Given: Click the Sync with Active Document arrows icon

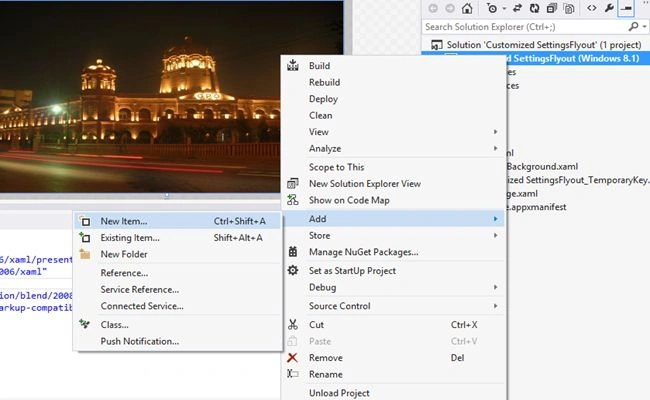Looking at the screenshot, I should [x=517, y=8].
